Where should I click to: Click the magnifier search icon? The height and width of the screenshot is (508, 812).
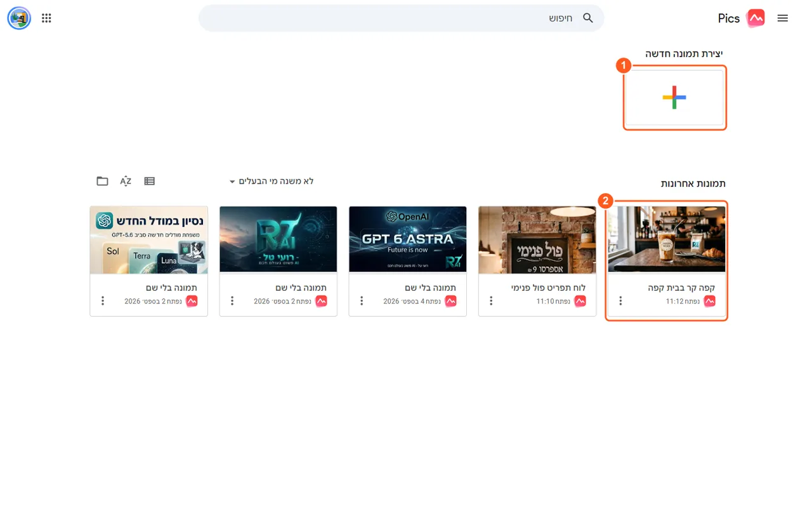click(588, 18)
